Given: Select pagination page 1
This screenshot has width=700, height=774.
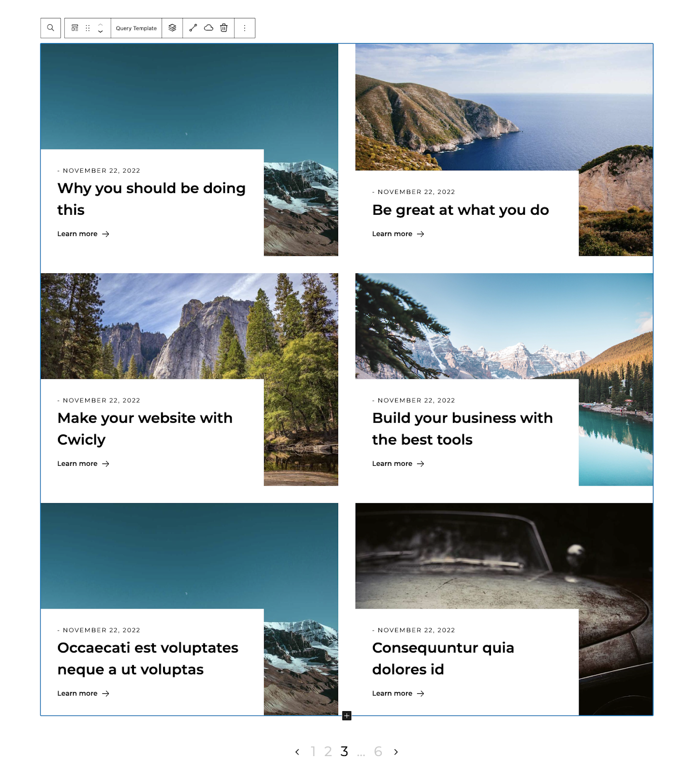Looking at the screenshot, I should click(x=313, y=751).
